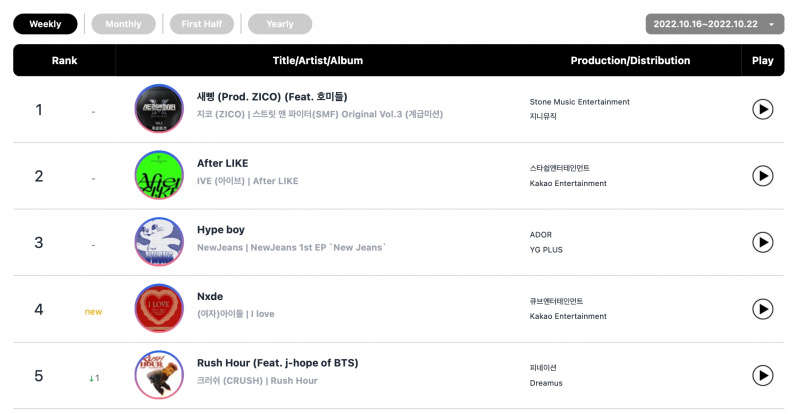Image resolution: width=800 pixels, height=414 pixels.
Task: Click the IVE artist link
Action: 221,181
